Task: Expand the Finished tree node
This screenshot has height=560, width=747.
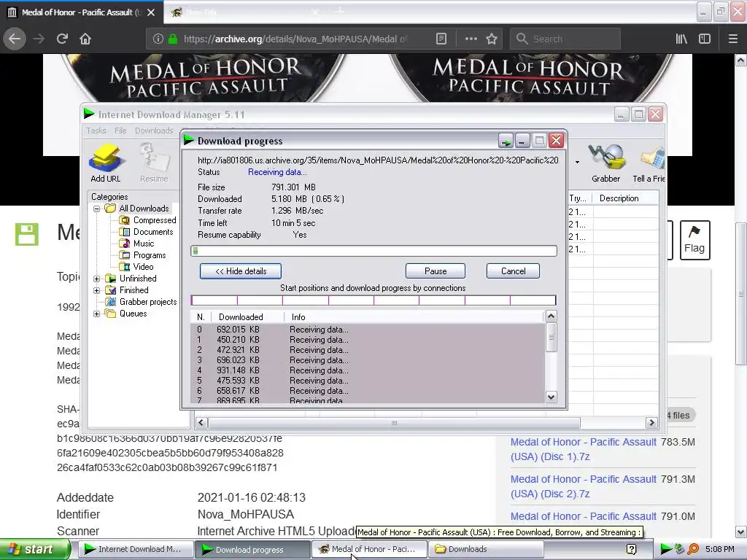Action: pyautogui.click(x=97, y=290)
